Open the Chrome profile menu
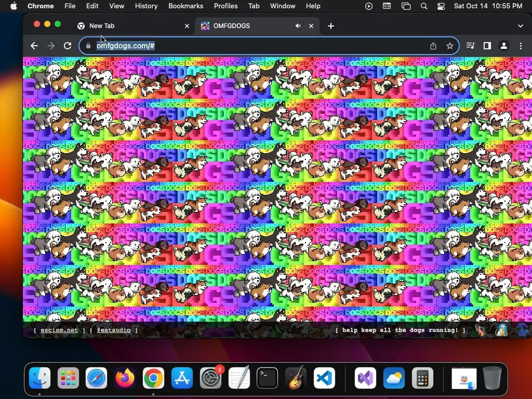 (504, 46)
